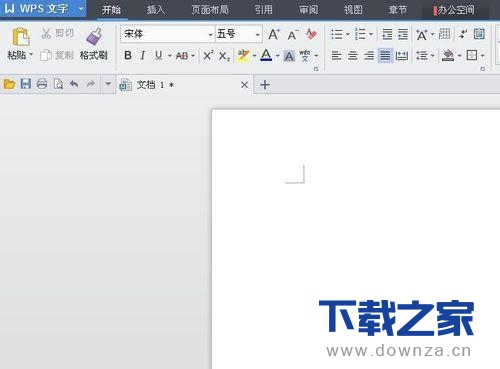500x369 pixels.
Task: Expand the phonetic guide (wén) dropdown arrow
Action: (316, 56)
